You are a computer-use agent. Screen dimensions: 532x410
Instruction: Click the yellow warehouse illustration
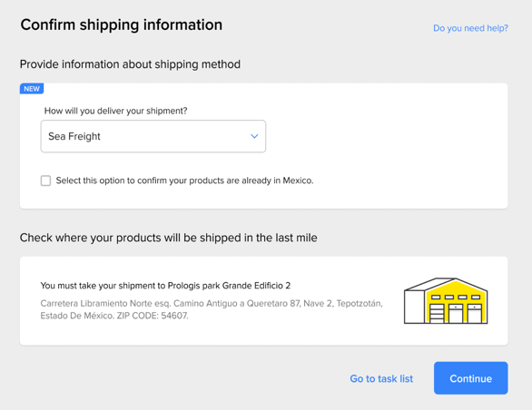pos(446,301)
